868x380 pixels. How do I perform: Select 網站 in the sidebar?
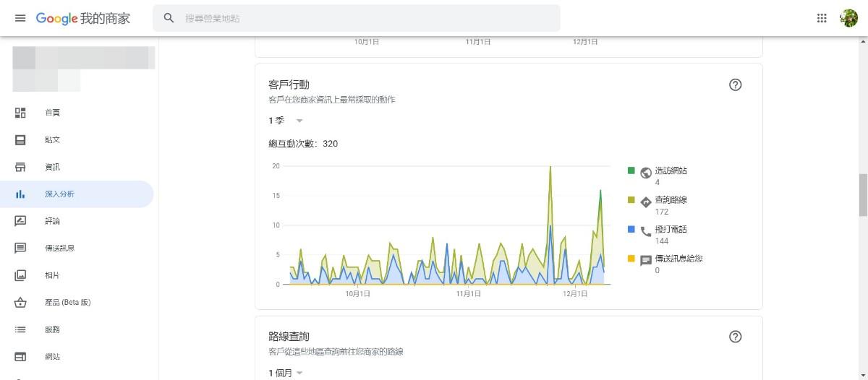52,357
